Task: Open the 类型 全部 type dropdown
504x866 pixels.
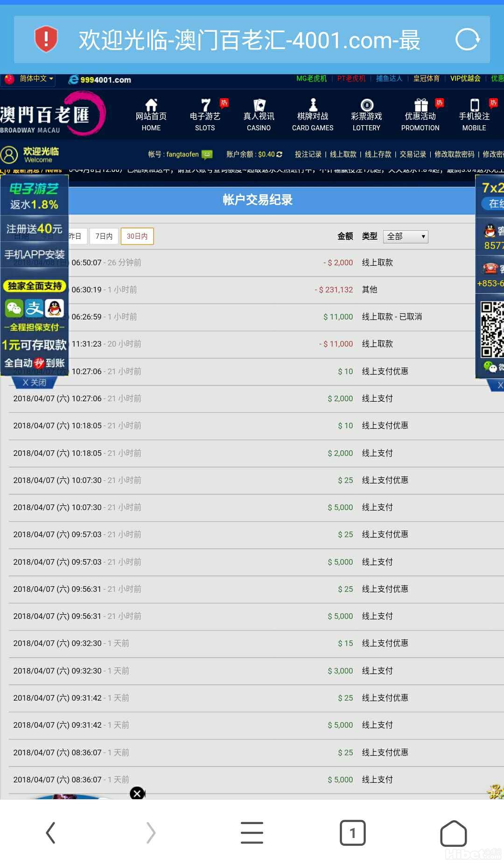Action: [x=405, y=237]
